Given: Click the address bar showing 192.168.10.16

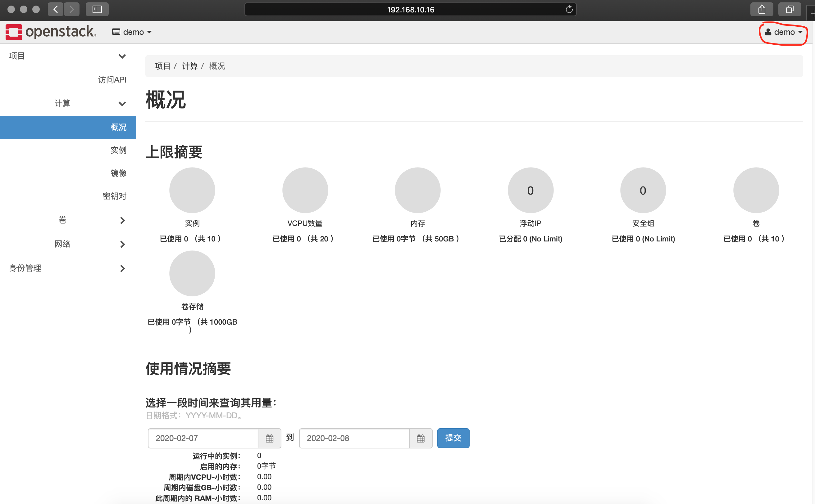Looking at the screenshot, I should coord(410,9).
